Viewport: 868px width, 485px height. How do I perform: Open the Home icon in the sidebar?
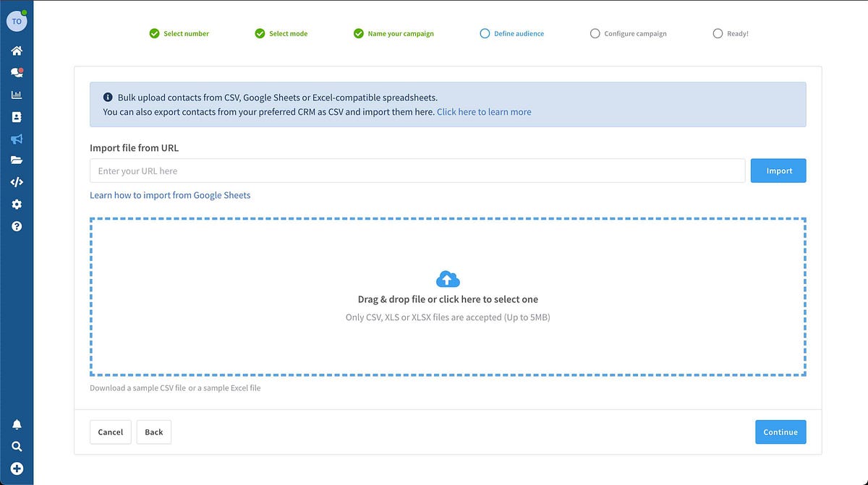[x=17, y=51]
